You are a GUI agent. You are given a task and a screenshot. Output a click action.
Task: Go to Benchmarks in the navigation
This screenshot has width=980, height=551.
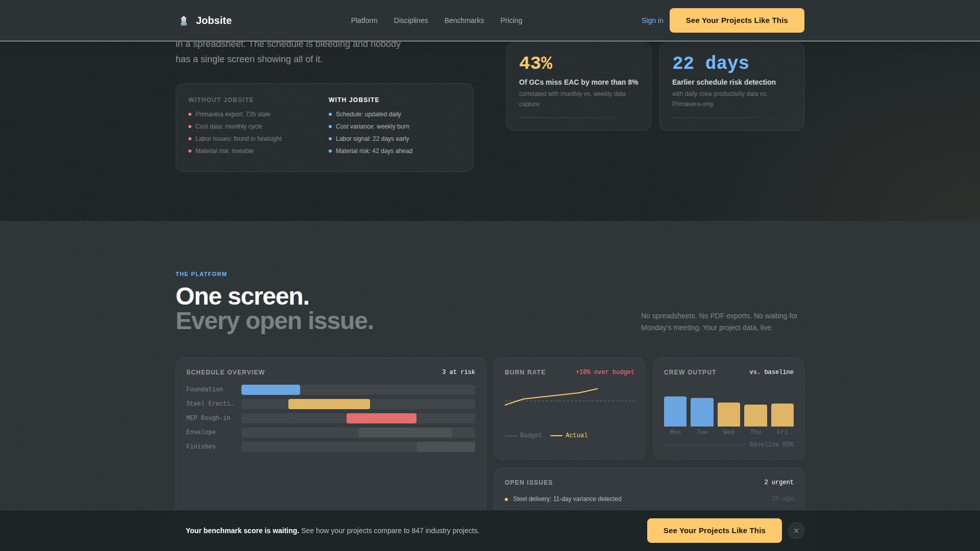(464, 20)
